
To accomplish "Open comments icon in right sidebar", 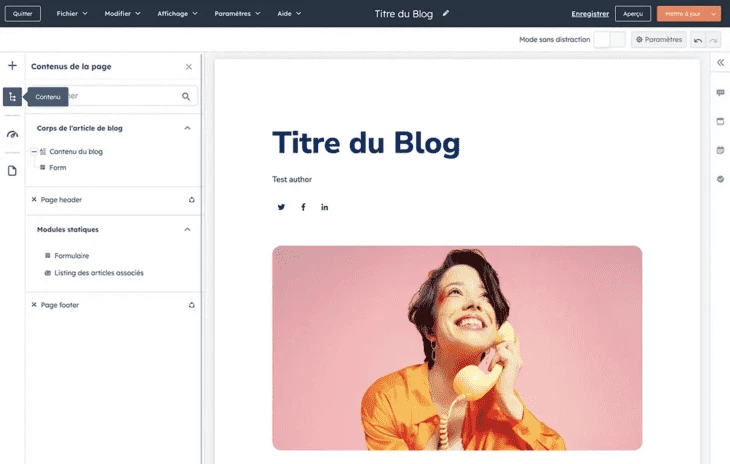I will pyautogui.click(x=720, y=93).
